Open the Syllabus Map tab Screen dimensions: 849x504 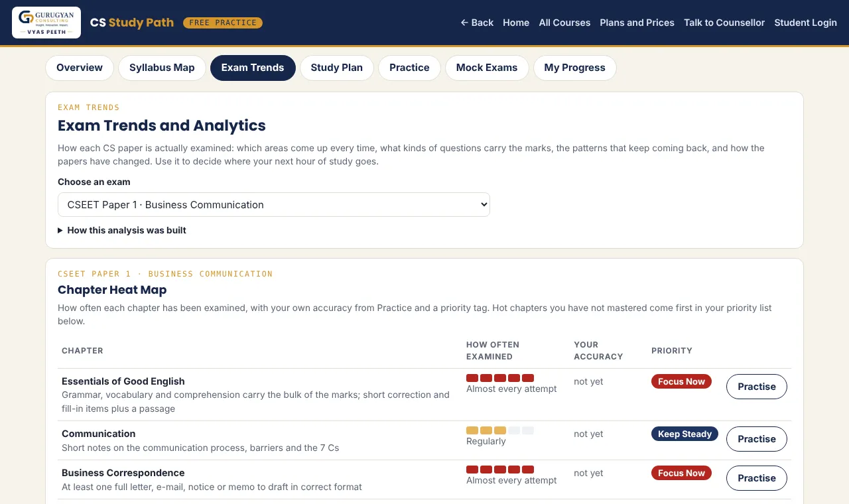point(162,68)
